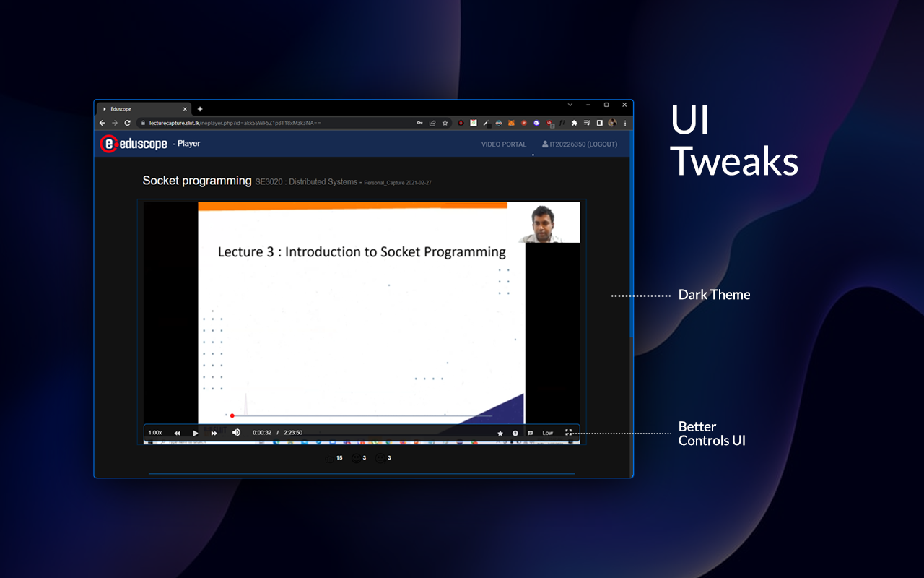Select the Eduscope browser tab
This screenshot has width=924, height=578.
click(143, 109)
